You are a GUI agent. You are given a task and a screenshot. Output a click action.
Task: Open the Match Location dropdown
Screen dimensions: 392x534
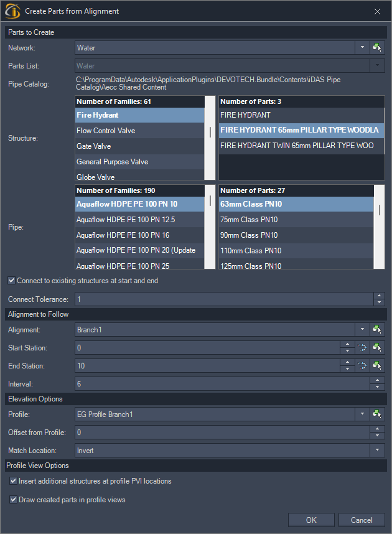tap(377, 450)
